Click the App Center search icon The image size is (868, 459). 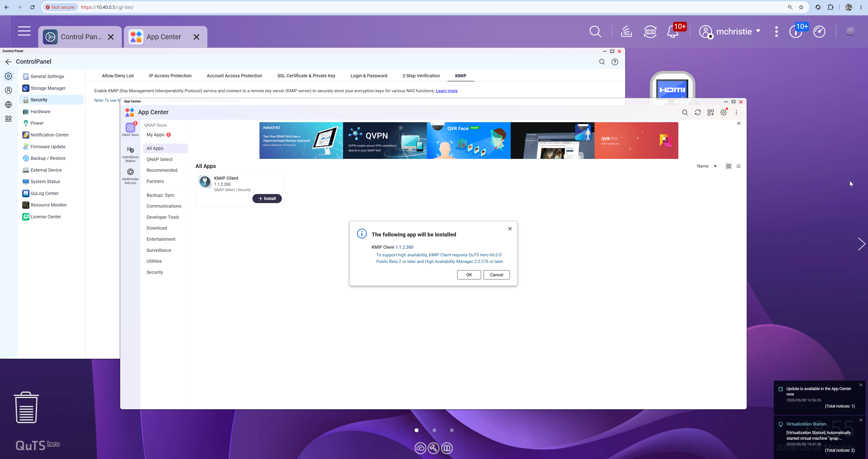(x=685, y=112)
